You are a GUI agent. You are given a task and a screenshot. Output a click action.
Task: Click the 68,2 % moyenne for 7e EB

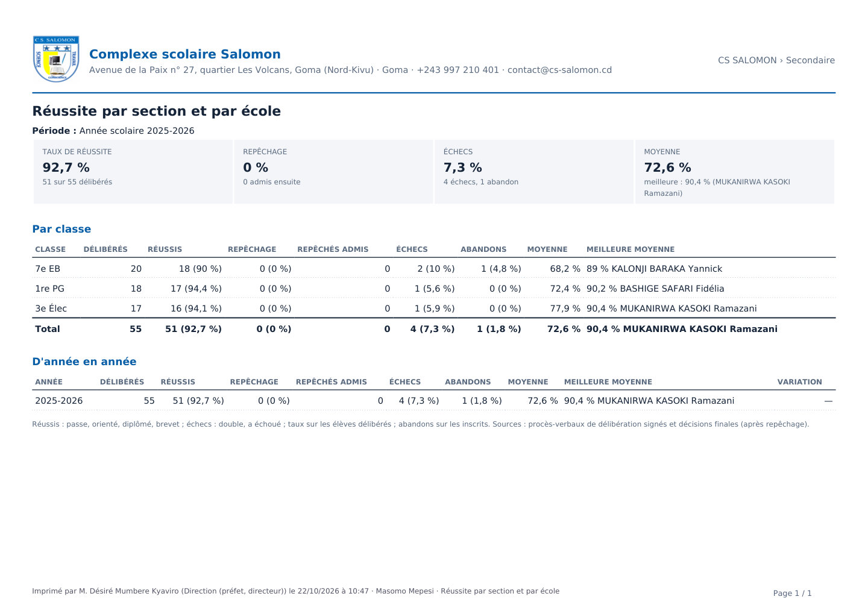pyautogui.click(x=565, y=269)
